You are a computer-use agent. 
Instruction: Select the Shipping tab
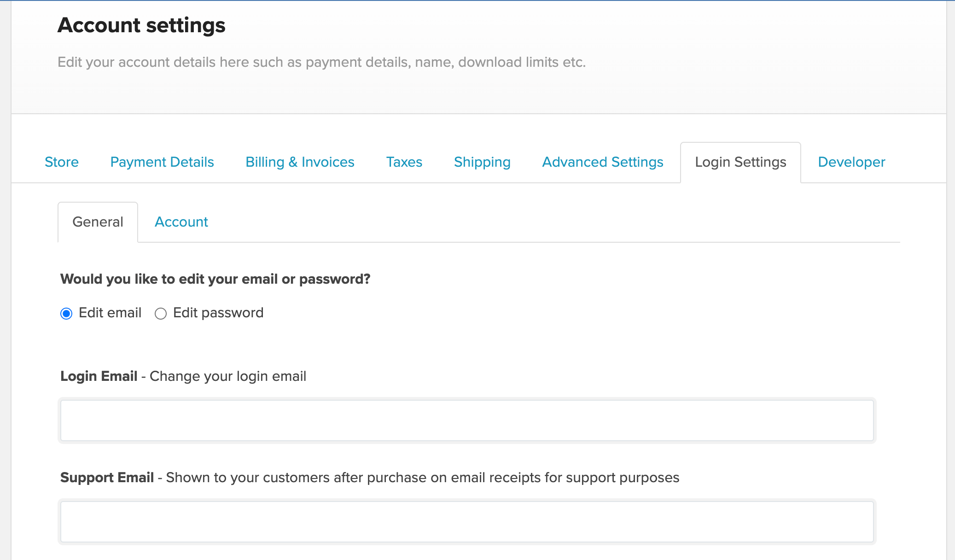tap(482, 162)
